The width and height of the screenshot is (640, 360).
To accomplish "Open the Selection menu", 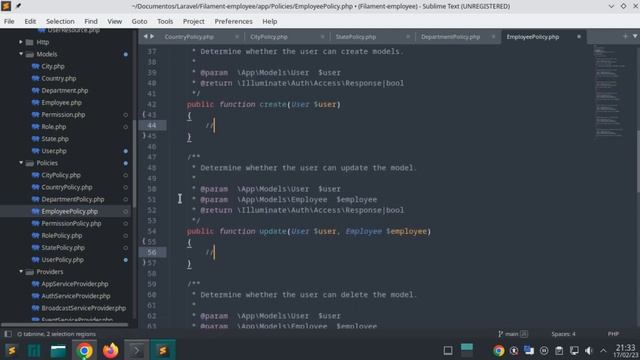I will tap(60, 21).
